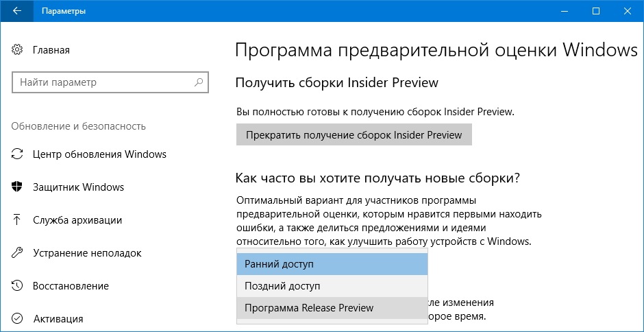644x332 pixels.
Task: Click the Главная gear icon
Action: (17, 50)
